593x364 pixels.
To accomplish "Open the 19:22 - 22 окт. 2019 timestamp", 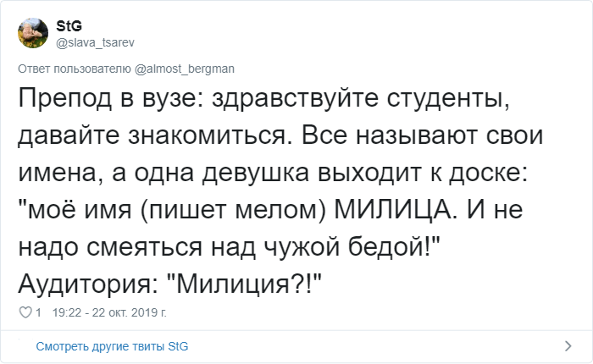I will coord(109,312).
